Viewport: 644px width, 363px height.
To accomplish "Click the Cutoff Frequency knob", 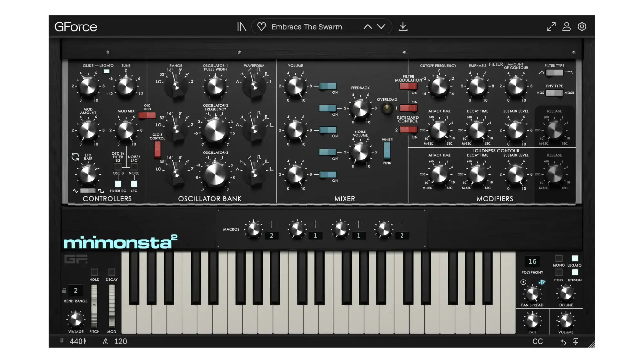I will pyautogui.click(x=439, y=86).
